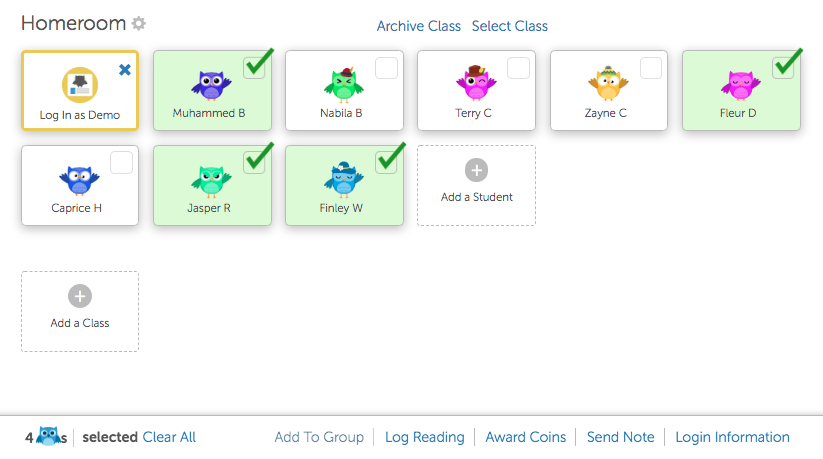823x459 pixels.
Task: Check the Nabila B selection checkbox
Action: (x=386, y=68)
